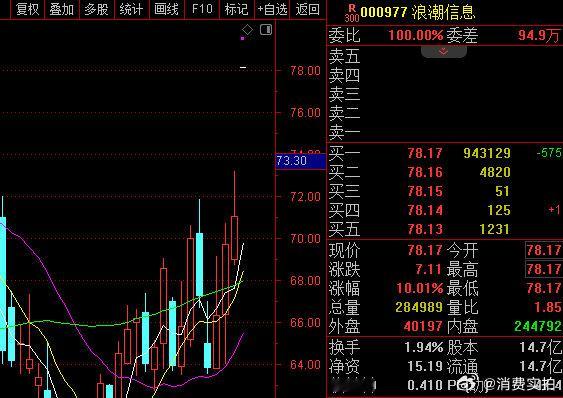Add stock with +自选 button
The width and height of the screenshot is (563, 398).
(x=273, y=9)
